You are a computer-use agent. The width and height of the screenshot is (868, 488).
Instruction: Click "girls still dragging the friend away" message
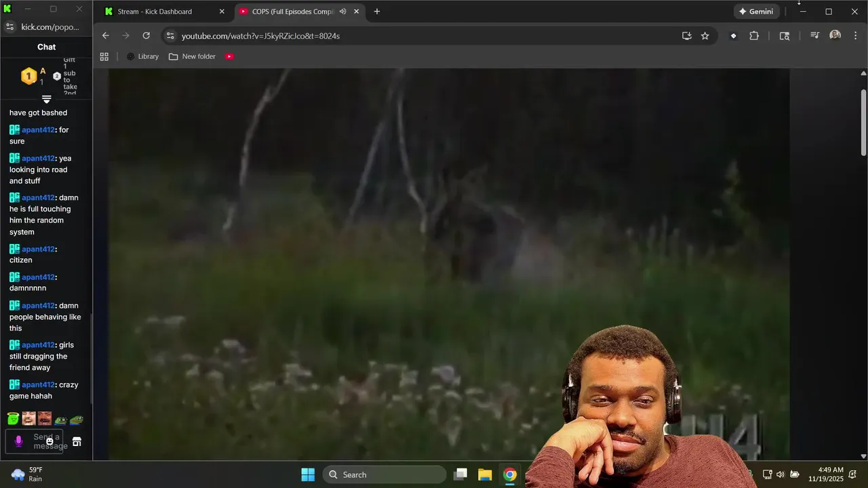[x=42, y=356]
